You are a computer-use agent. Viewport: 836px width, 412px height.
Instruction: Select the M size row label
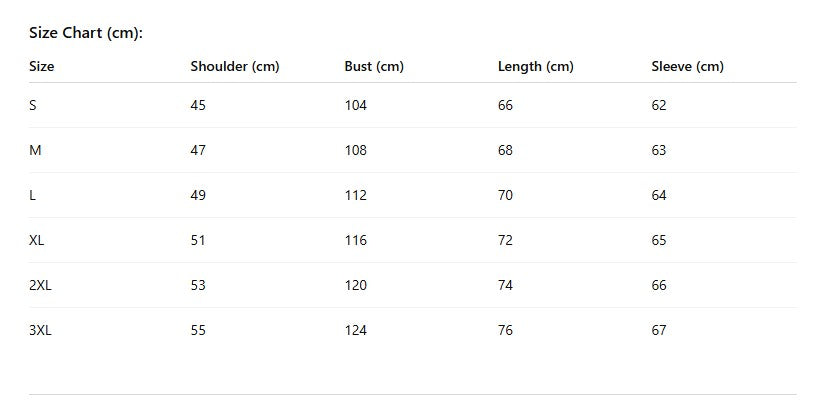click(35, 150)
